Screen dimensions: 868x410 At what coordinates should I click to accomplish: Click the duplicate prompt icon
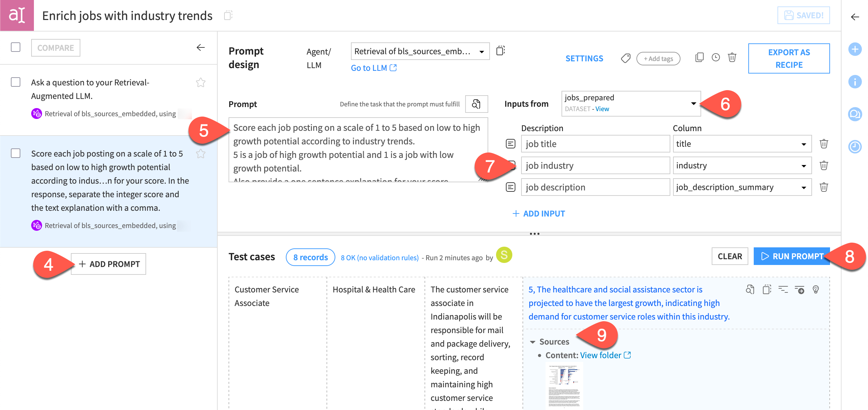pyautogui.click(x=699, y=58)
